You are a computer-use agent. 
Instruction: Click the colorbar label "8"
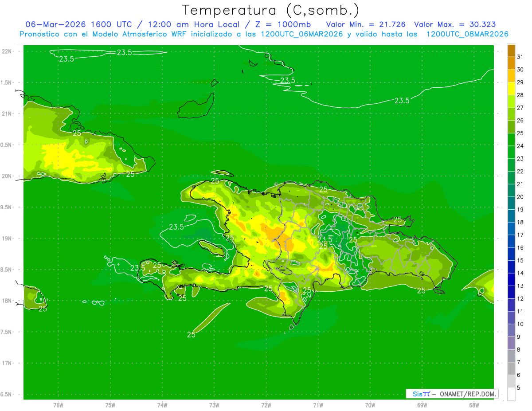pyautogui.click(x=519, y=349)
